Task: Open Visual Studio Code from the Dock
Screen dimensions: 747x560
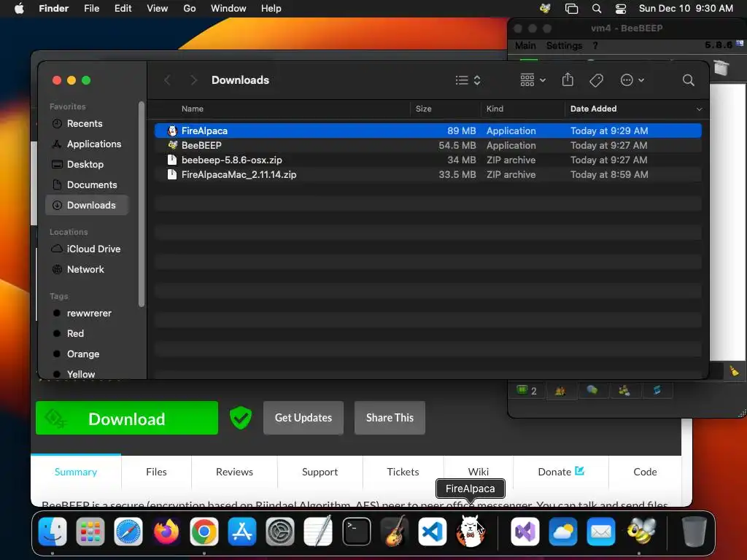Action: (432, 532)
